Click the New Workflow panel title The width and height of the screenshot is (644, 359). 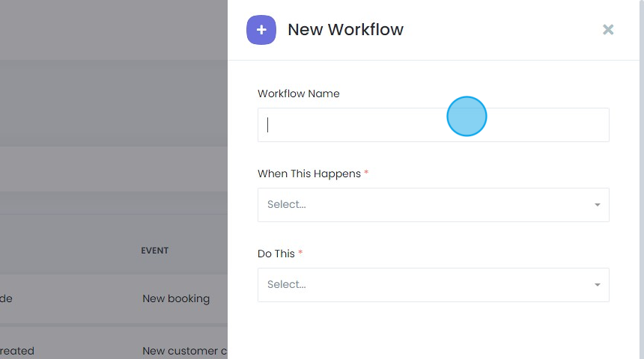345,29
